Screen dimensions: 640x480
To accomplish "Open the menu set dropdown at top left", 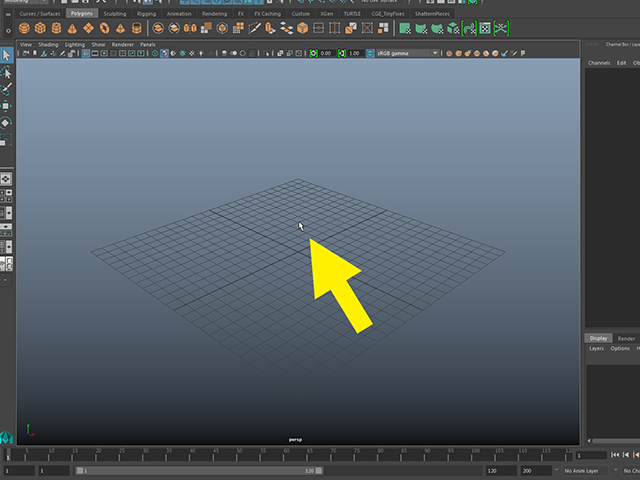I will 26,1.
